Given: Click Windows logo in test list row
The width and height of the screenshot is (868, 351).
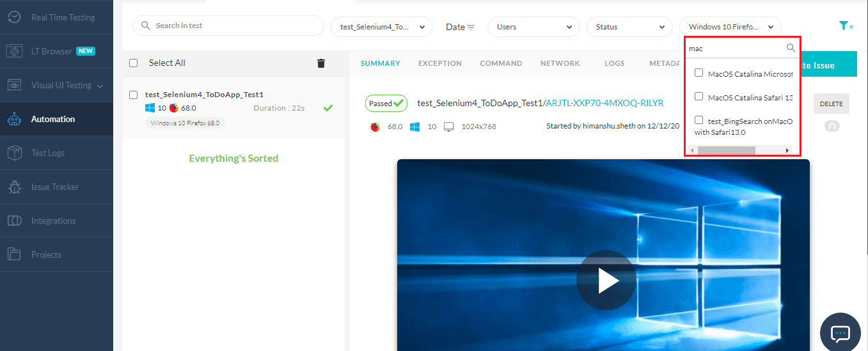Looking at the screenshot, I should pyautogui.click(x=150, y=108).
